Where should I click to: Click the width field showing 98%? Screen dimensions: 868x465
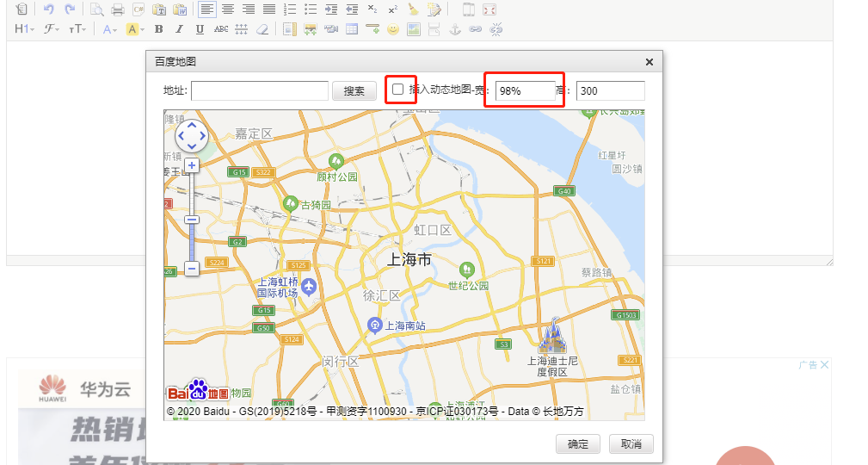(x=526, y=90)
